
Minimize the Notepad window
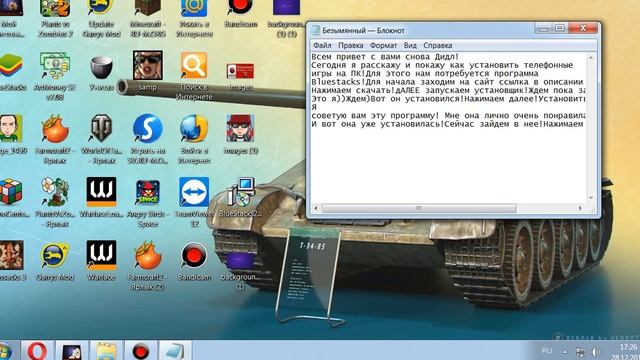tap(544, 28)
